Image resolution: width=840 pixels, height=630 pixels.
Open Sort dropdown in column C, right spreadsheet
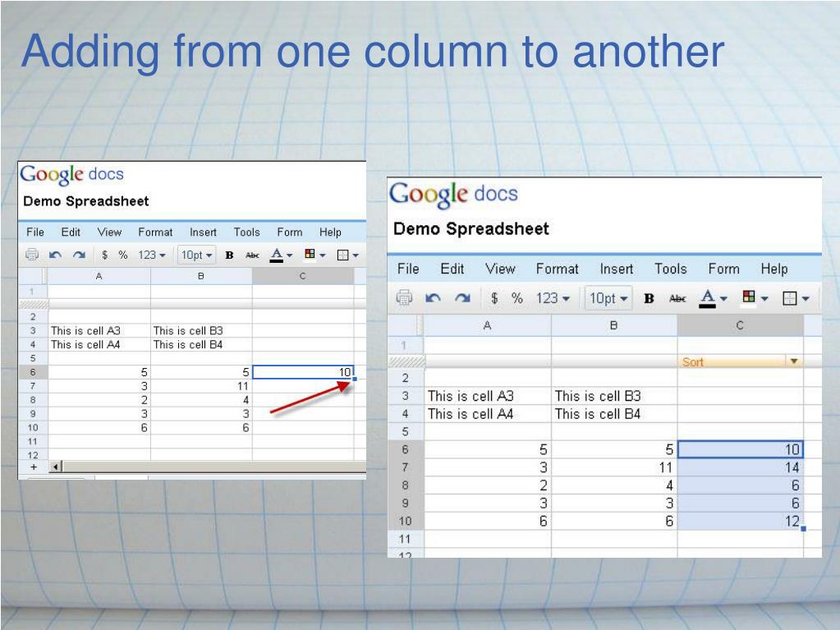794,361
